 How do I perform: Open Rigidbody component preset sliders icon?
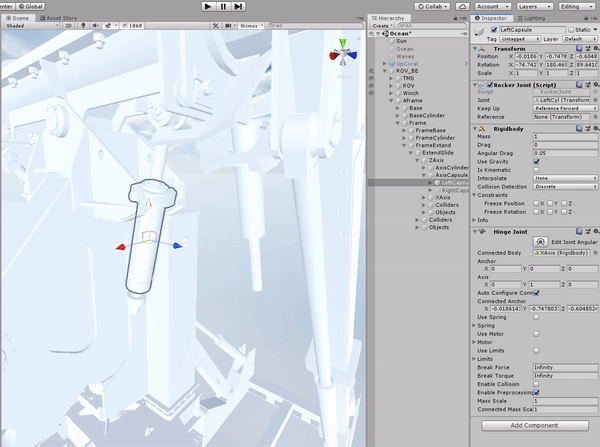[x=587, y=129]
